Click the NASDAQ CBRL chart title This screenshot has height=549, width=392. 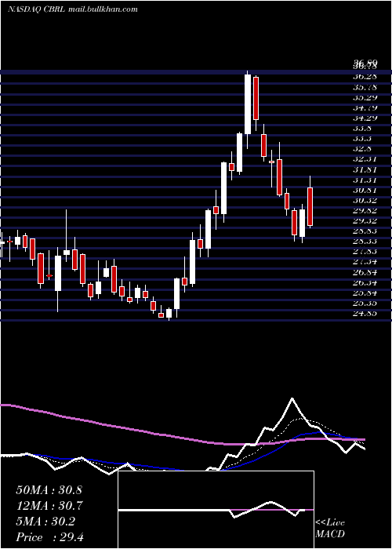click(x=73, y=9)
